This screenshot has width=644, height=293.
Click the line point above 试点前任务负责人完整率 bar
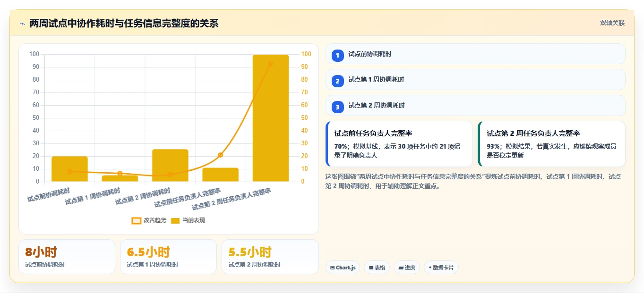221,155
